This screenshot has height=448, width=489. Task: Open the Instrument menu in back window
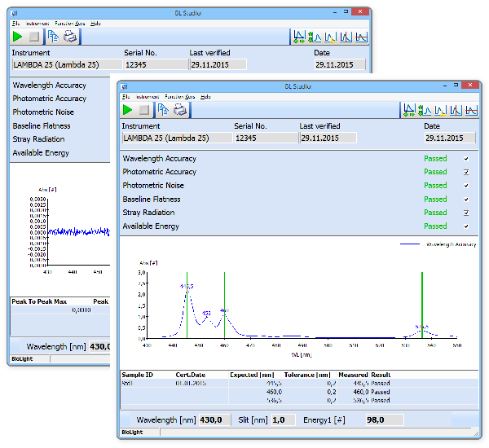pos(37,24)
